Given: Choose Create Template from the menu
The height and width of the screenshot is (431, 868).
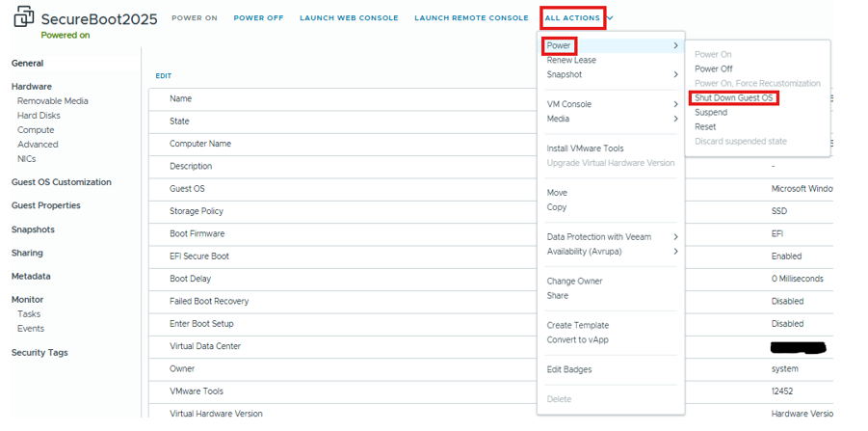Looking at the screenshot, I should pyautogui.click(x=578, y=326).
